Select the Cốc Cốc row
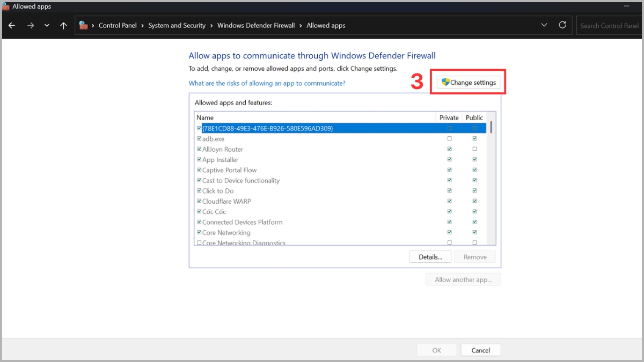The width and height of the screenshot is (644, 362). (x=341, y=211)
